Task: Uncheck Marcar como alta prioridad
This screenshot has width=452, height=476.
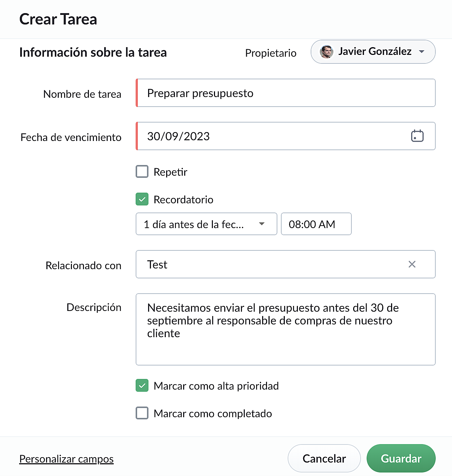Action: tap(142, 386)
